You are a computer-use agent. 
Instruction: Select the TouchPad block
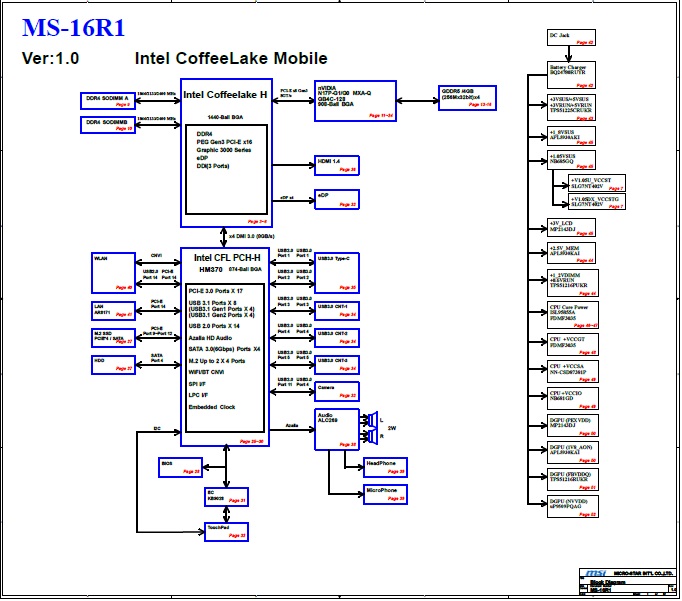(227, 532)
